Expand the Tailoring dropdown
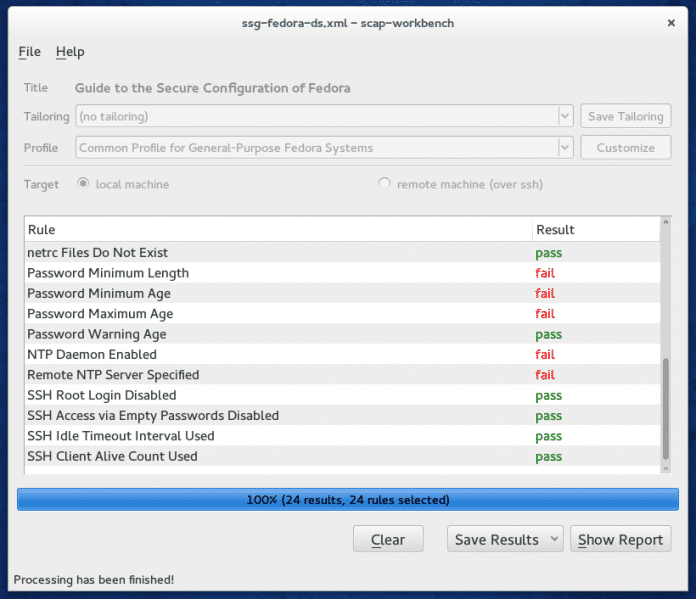Image resolution: width=696 pixels, height=599 pixels. tap(565, 117)
